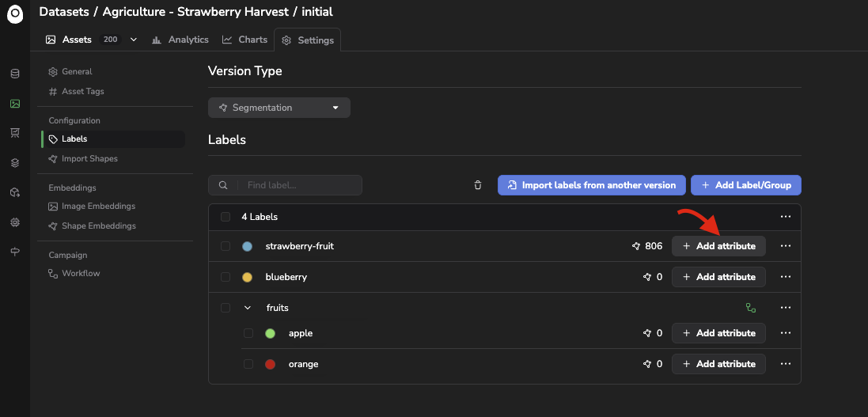Open Workflow under Campaign

74,273
